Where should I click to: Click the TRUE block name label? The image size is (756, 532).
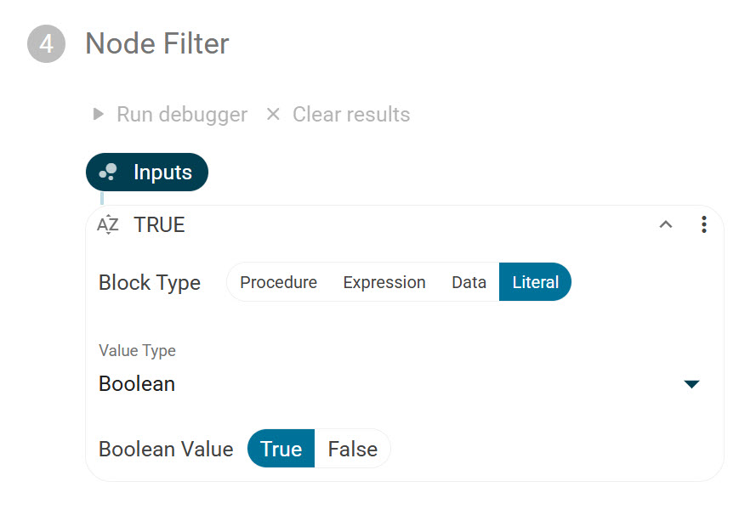point(159,225)
